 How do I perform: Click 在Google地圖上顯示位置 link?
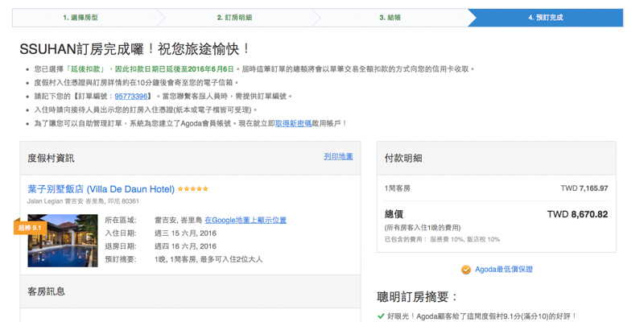click(x=246, y=220)
